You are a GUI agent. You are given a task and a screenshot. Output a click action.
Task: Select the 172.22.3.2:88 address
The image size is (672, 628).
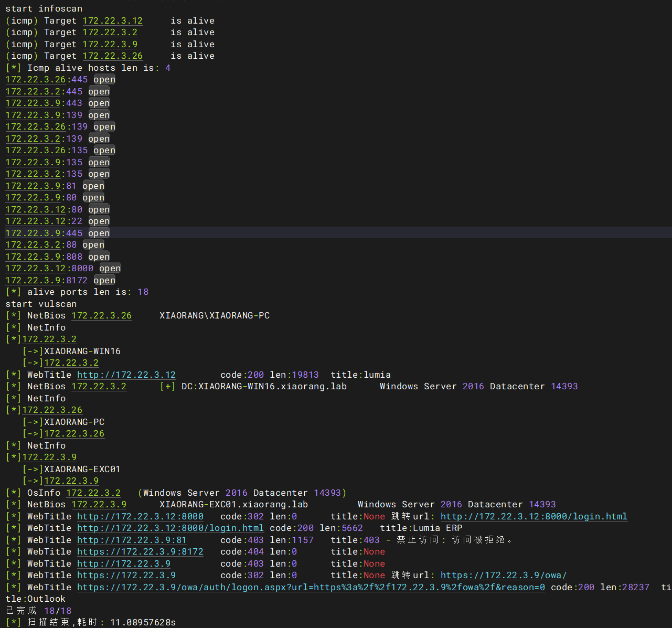point(33,244)
